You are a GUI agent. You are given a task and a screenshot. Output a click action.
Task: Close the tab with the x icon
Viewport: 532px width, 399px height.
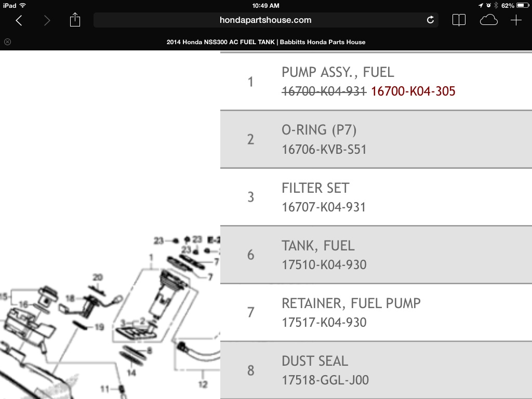tap(7, 42)
